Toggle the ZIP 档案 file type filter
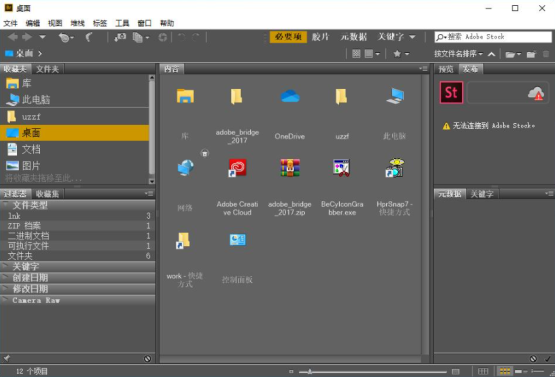This screenshot has width=555, height=377. (x=77, y=226)
